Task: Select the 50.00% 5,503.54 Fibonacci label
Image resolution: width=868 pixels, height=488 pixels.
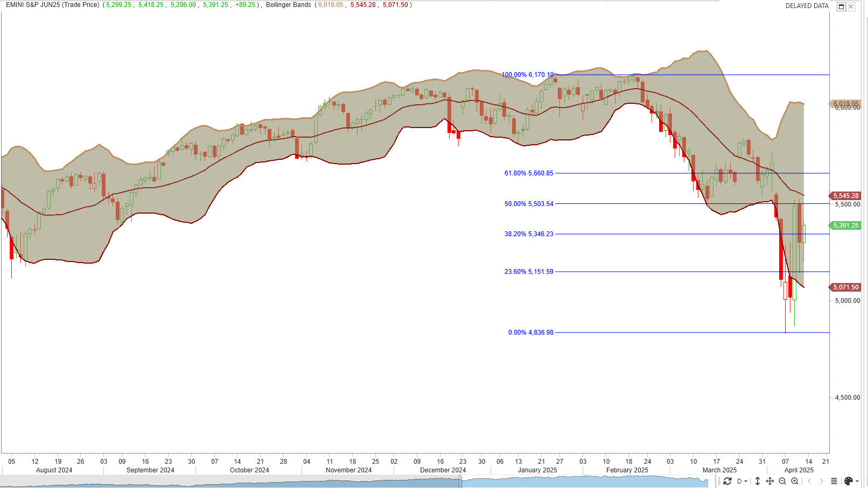Action: pos(529,204)
